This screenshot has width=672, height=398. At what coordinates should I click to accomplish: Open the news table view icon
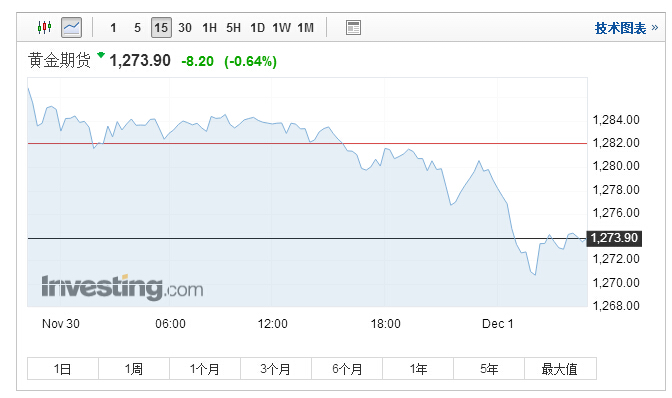pyautogui.click(x=353, y=27)
